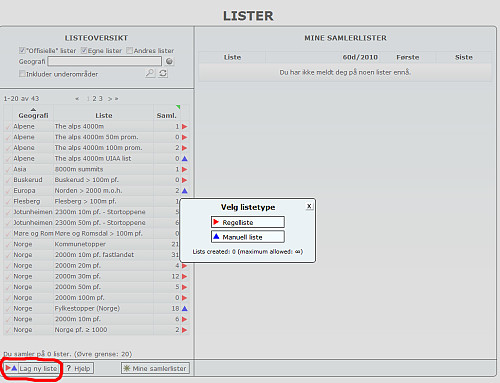This screenshot has height=383, width=500.
Task: Click the "2000m 20m pf." list row
Action: coord(96,266)
